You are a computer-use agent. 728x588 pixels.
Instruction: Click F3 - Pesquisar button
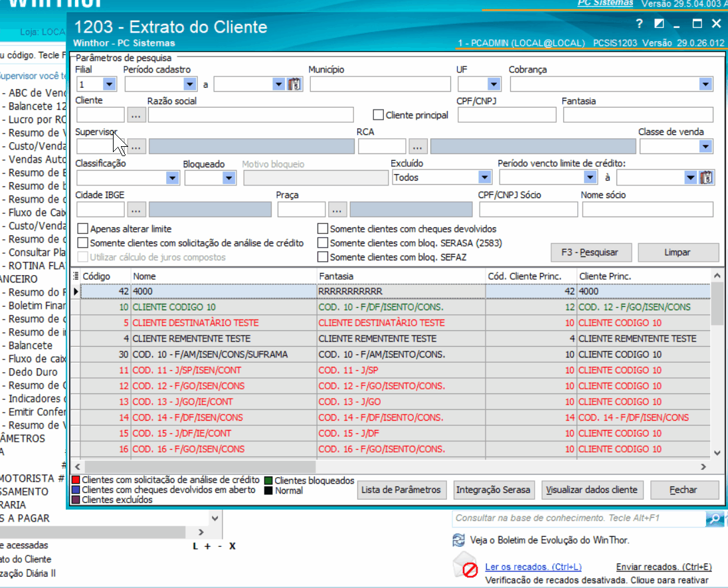591,252
